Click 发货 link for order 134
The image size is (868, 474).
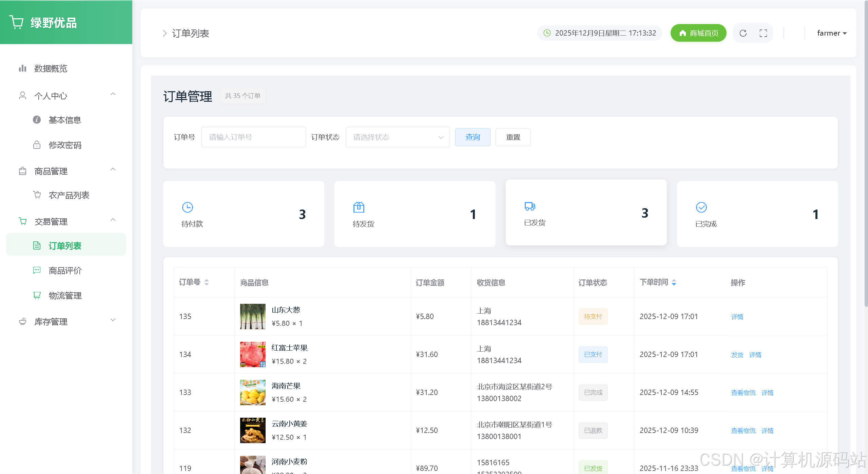pos(737,355)
